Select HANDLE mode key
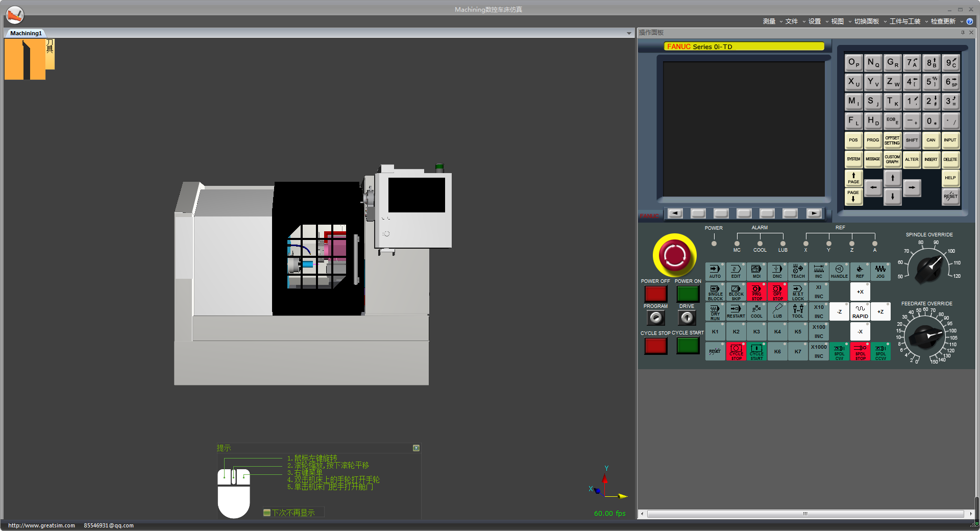This screenshot has width=980, height=531. point(839,272)
